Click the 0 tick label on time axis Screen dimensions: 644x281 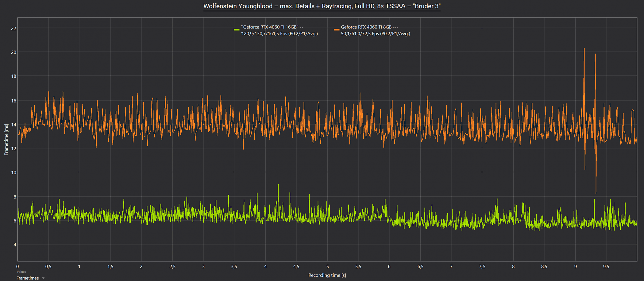pos(18,266)
